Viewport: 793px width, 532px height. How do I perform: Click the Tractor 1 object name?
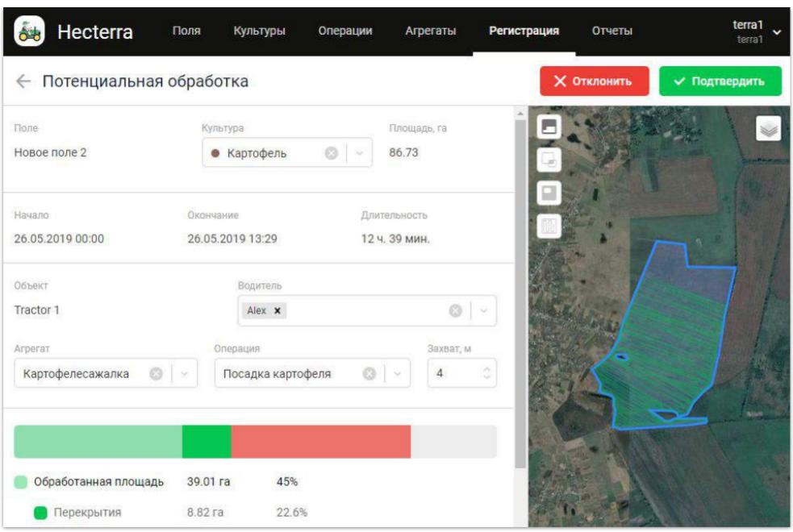36,310
